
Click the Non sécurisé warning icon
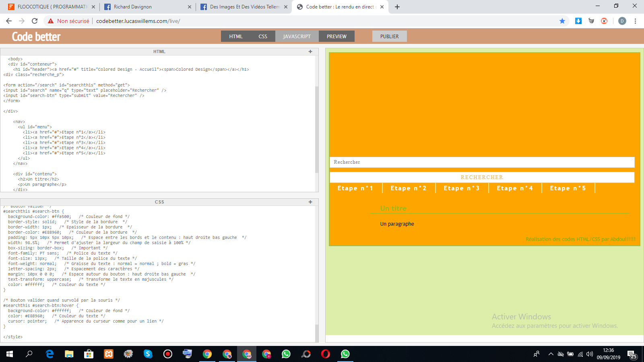tap(51, 21)
